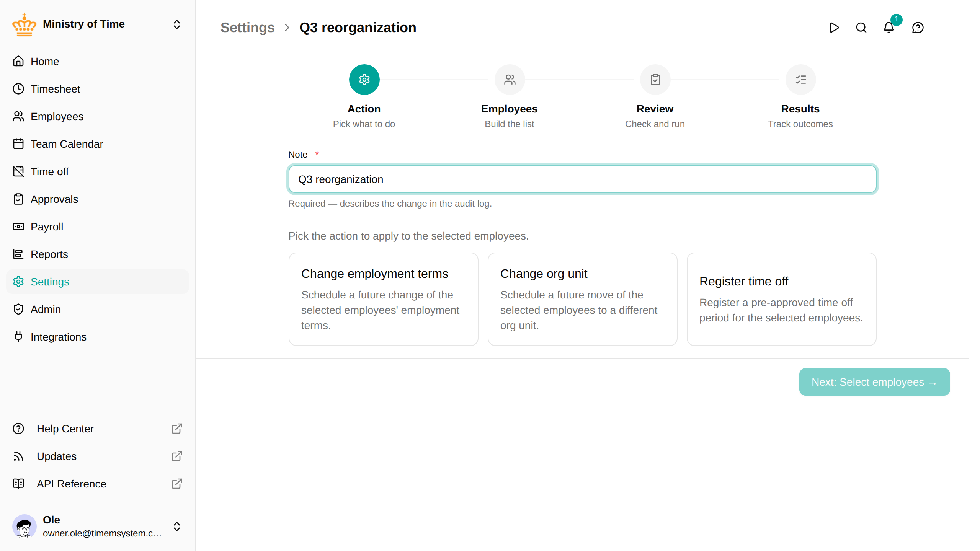Click the Settings breadcrumb link

(x=247, y=28)
